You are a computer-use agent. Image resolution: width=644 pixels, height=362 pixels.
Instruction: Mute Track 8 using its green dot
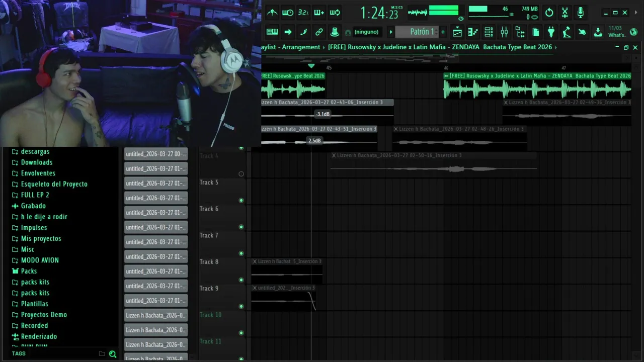pyautogui.click(x=241, y=280)
